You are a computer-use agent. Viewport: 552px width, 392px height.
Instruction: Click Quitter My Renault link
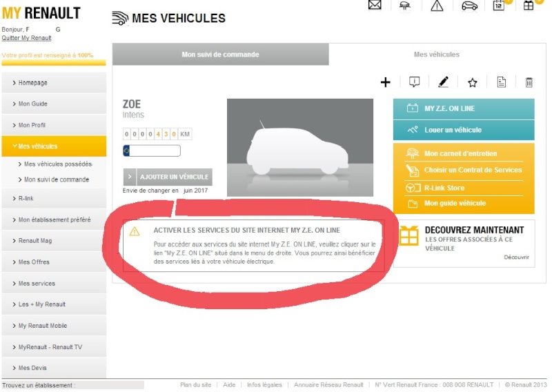pyautogui.click(x=26, y=38)
